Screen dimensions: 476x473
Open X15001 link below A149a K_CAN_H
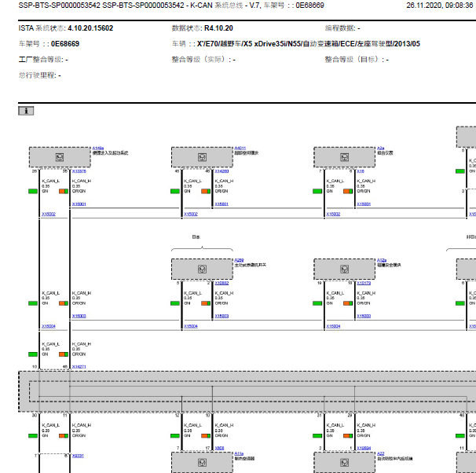(79, 204)
